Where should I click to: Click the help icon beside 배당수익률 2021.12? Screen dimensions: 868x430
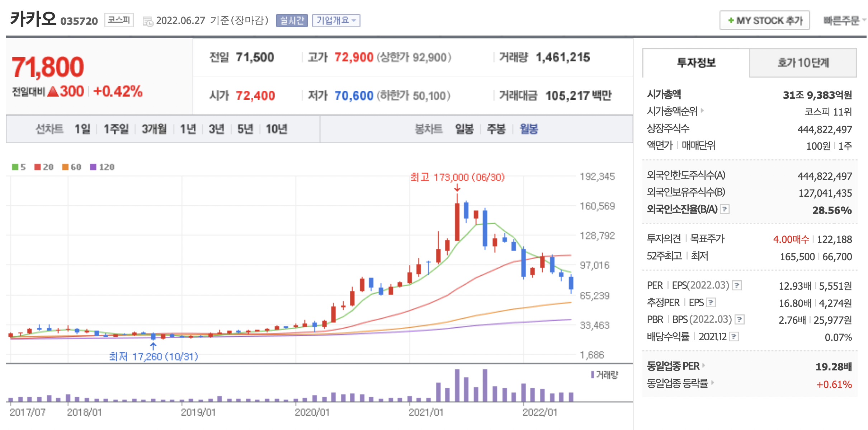(734, 337)
